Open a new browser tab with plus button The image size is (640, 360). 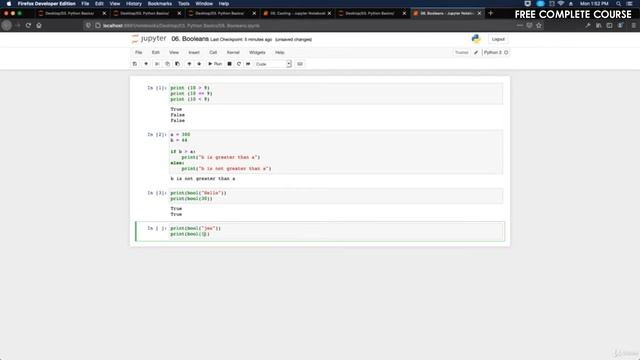pos(491,13)
